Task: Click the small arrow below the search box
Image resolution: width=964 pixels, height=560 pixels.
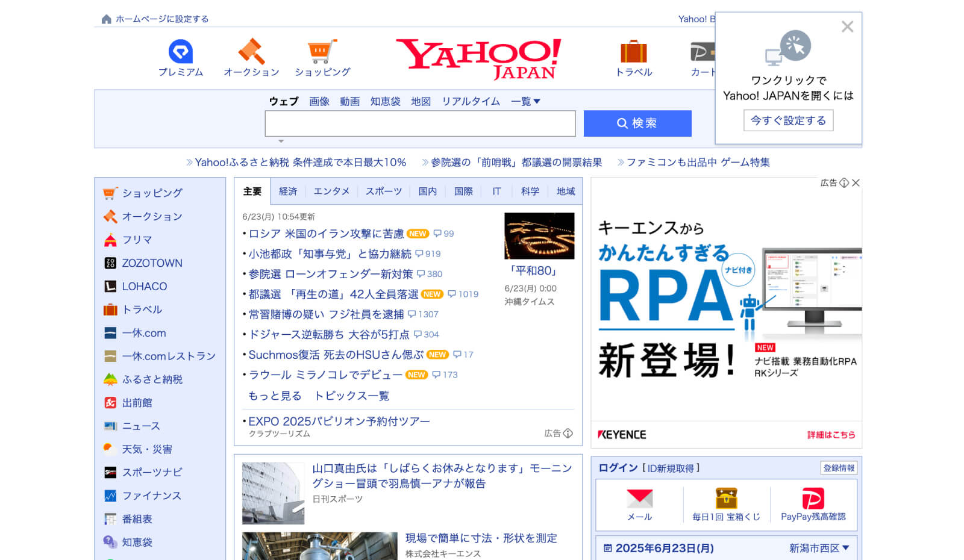Action: (x=281, y=142)
